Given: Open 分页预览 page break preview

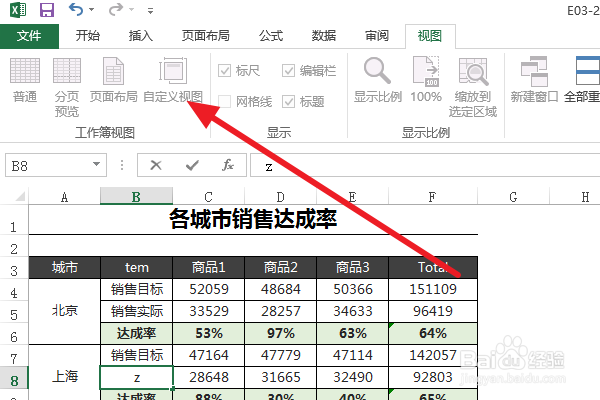Looking at the screenshot, I should (x=67, y=87).
